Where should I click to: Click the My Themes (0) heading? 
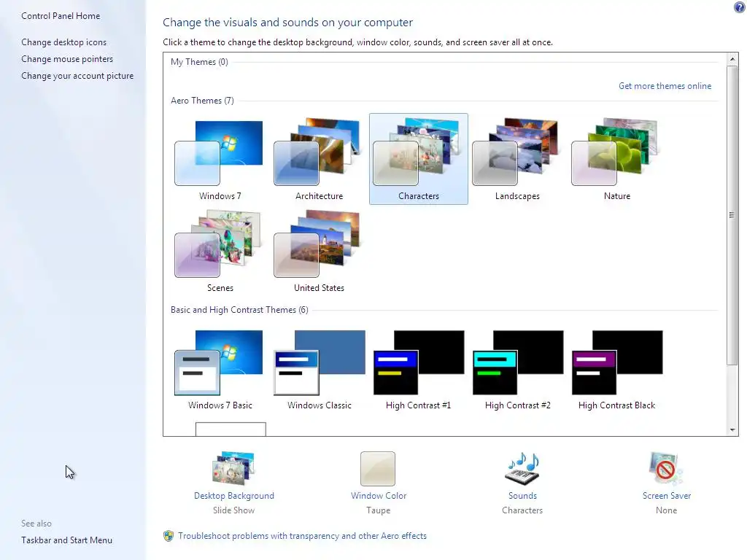coord(199,62)
